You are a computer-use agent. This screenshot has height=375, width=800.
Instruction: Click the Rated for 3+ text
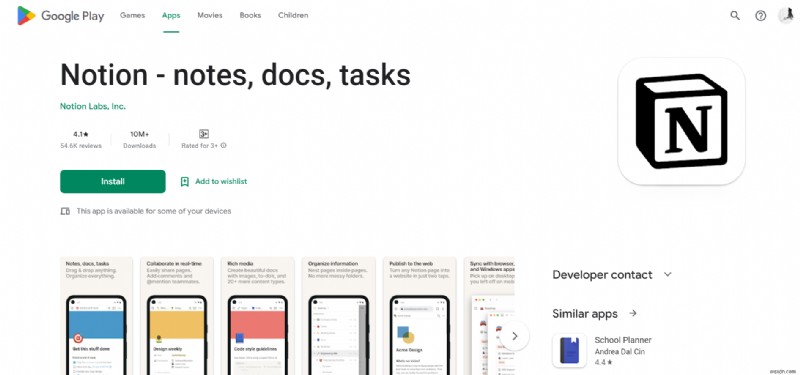point(199,146)
